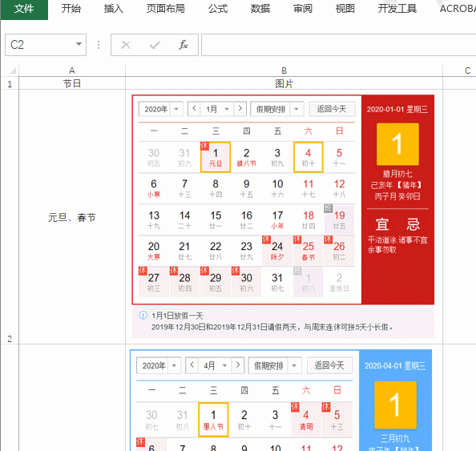This screenshot has width=476, height=451.
Task: Open the 公式 ribbon tab
Action: (218, 9)
